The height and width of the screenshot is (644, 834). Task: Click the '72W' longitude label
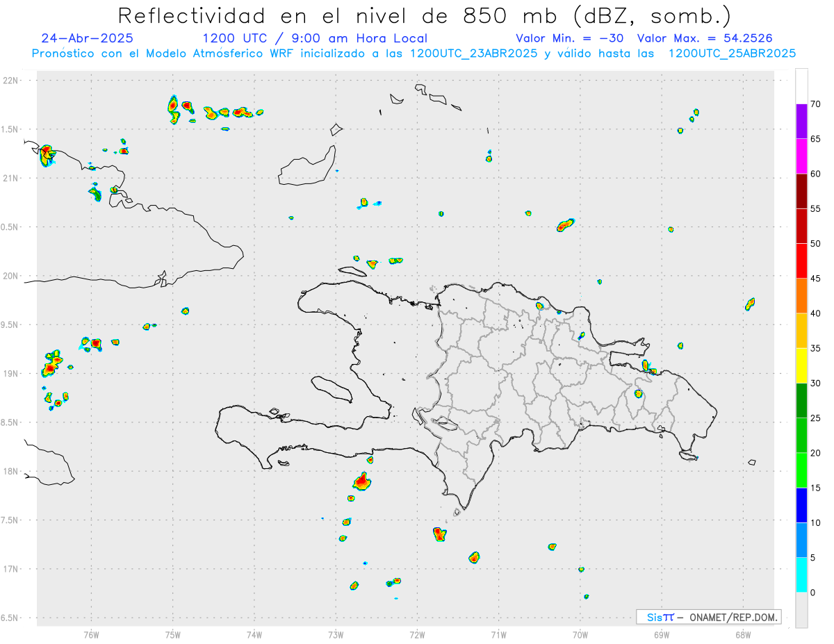coord(417,634)
